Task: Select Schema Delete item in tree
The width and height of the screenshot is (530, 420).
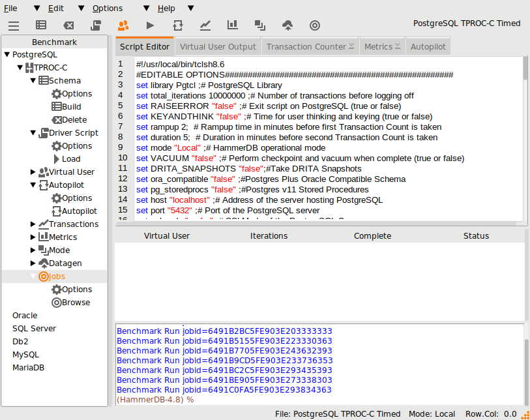Action: click(69, 120)
